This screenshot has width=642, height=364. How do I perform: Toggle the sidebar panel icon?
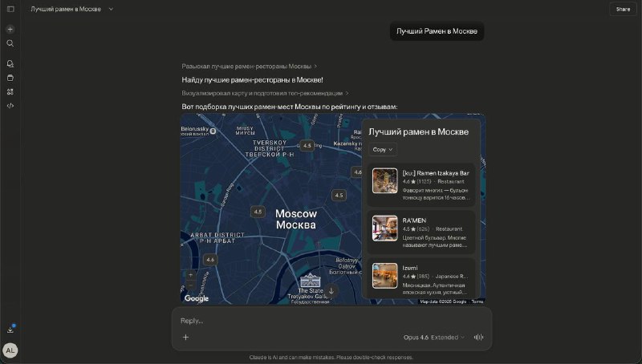click(x=10, y=9)
